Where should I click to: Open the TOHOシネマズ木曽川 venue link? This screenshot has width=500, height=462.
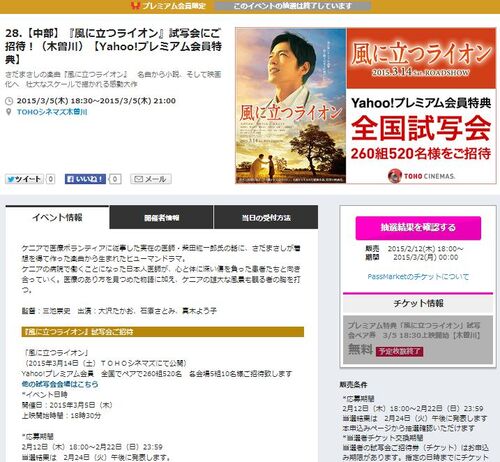click(52, 112)
